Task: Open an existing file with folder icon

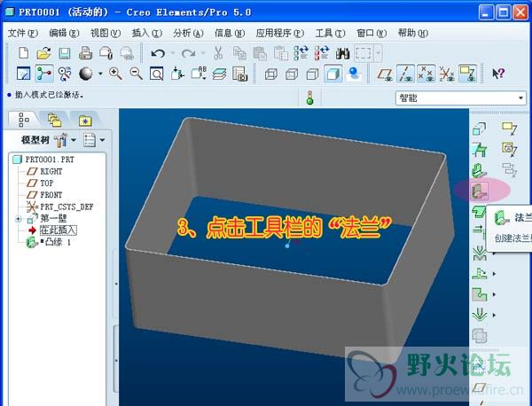Action: 44,53
